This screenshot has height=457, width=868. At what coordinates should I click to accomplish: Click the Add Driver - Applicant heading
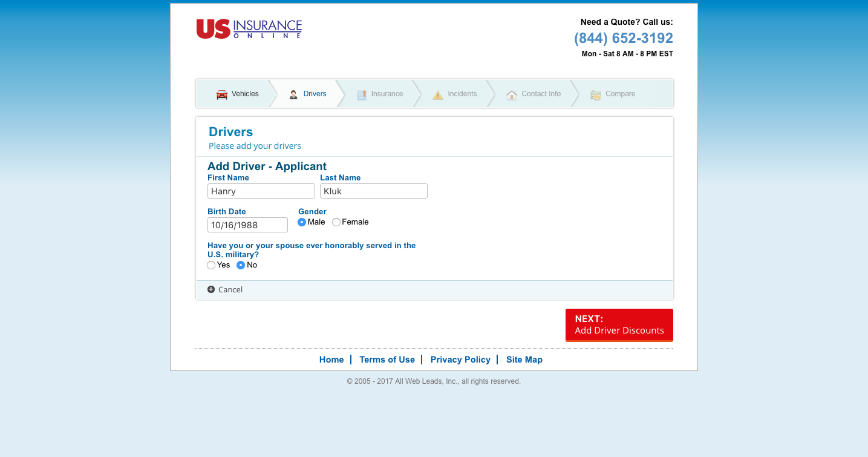tap(267, 166)
